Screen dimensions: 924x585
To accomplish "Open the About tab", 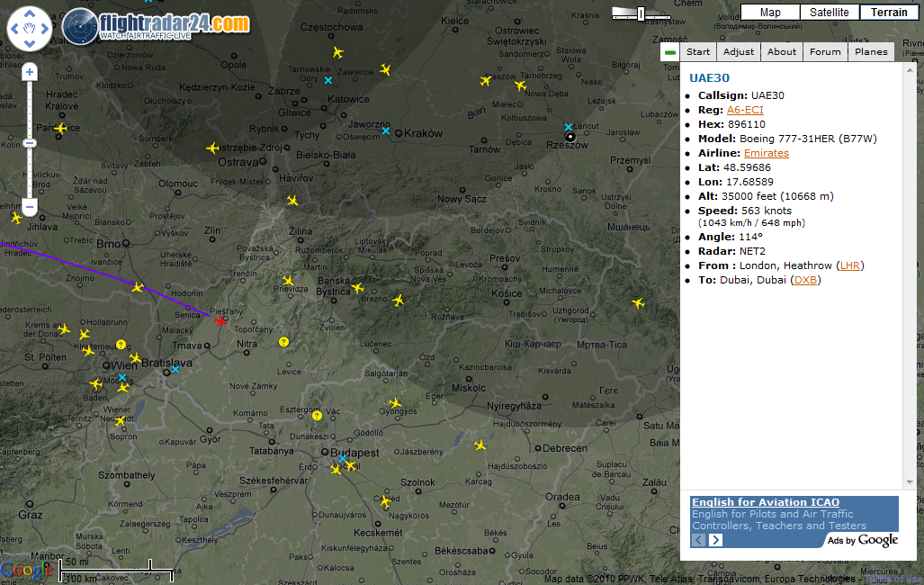I will tap(781, 52).
